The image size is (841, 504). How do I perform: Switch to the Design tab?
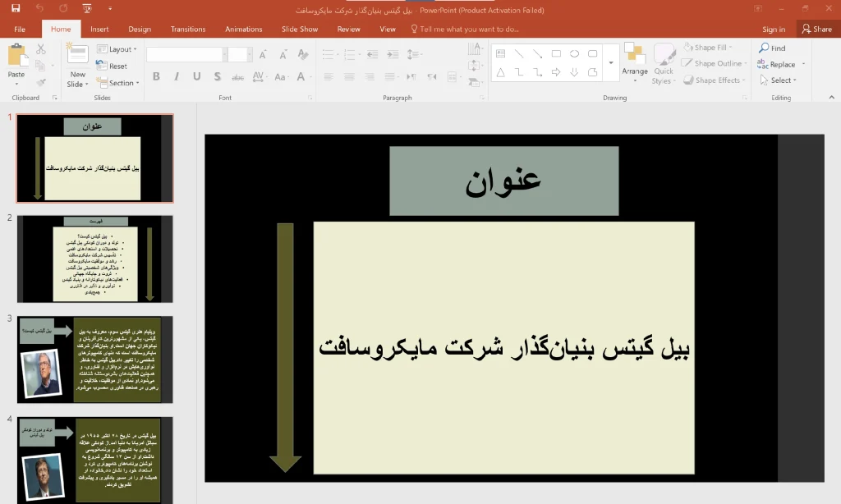[x=140, y=29]
